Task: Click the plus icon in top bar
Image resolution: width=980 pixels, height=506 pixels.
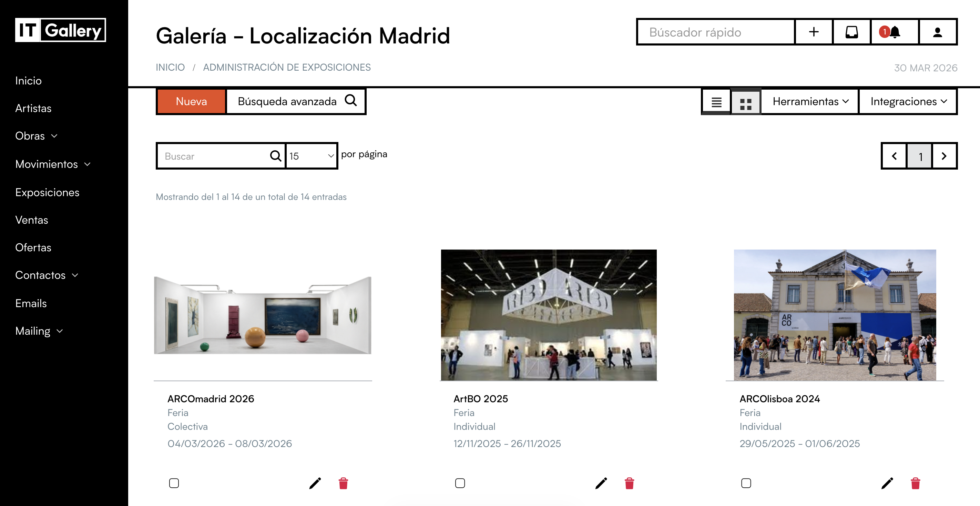Action: coord(813,32)
